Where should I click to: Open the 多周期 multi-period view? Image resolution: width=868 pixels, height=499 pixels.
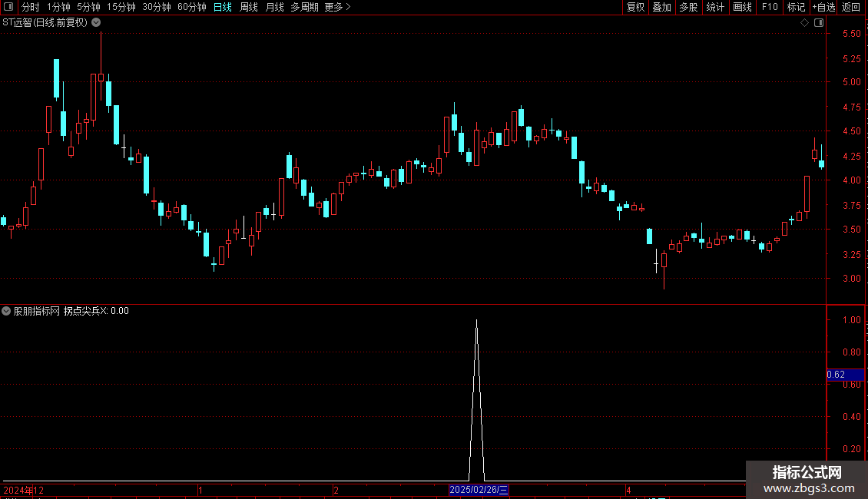(x=304, y=7)
